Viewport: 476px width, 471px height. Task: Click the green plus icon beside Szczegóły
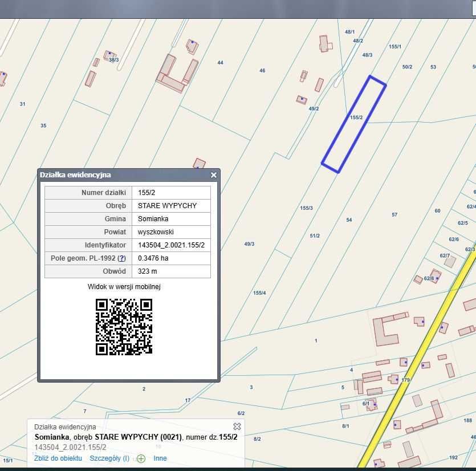point(141,458)
